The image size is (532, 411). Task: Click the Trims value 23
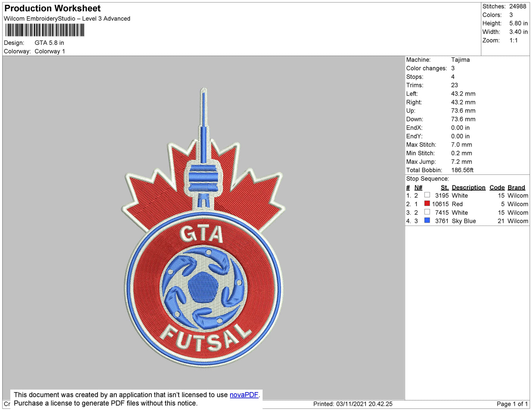[x=454, y=85]
